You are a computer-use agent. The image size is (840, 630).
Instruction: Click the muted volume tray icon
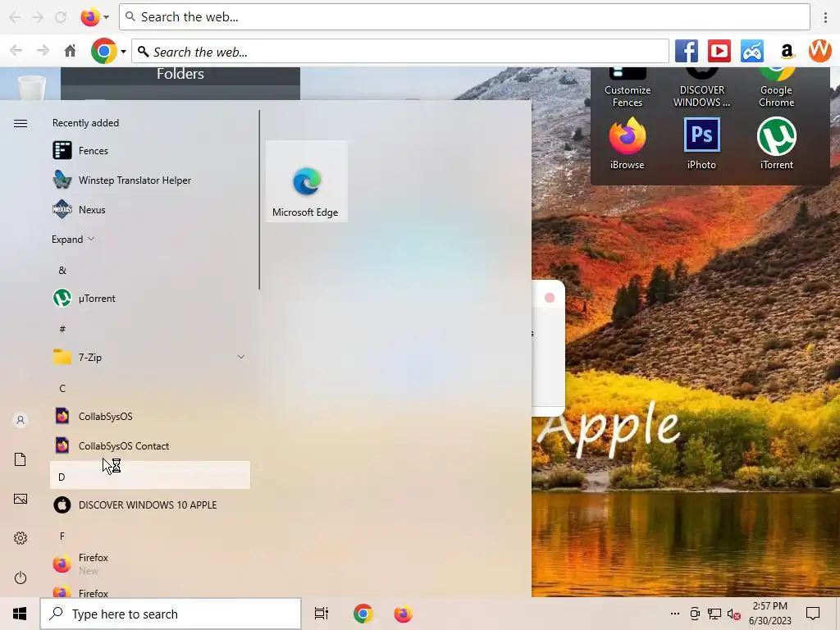click(x=733, y=614)
